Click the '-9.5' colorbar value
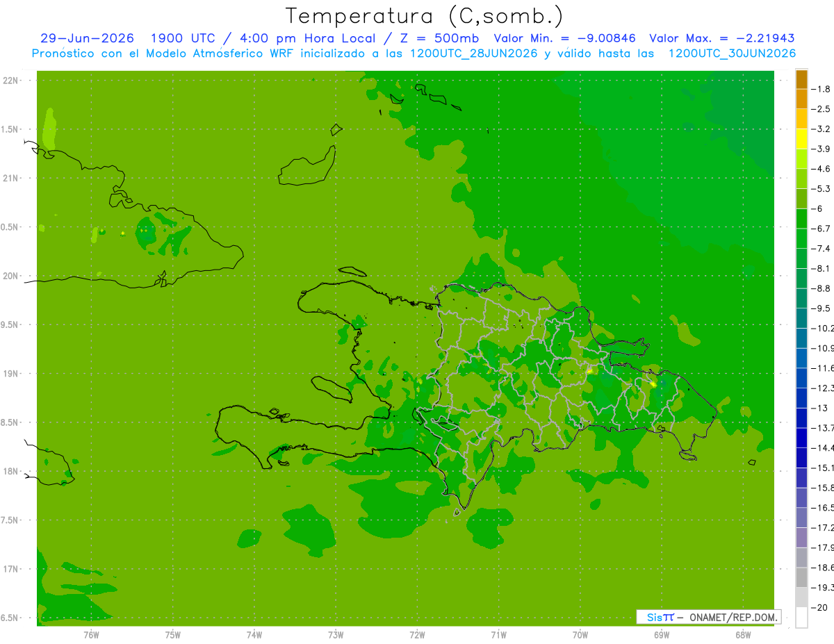 point(821,308)
